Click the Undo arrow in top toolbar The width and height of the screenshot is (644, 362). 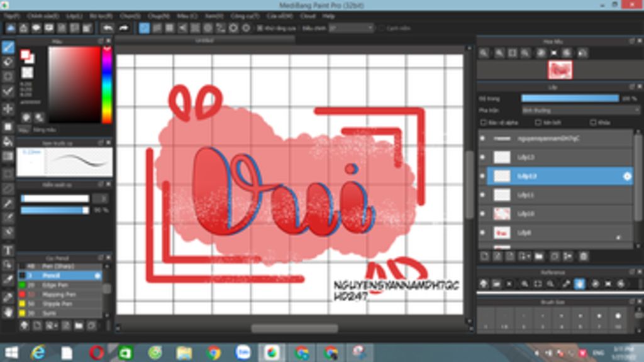[x=108, y=28]
